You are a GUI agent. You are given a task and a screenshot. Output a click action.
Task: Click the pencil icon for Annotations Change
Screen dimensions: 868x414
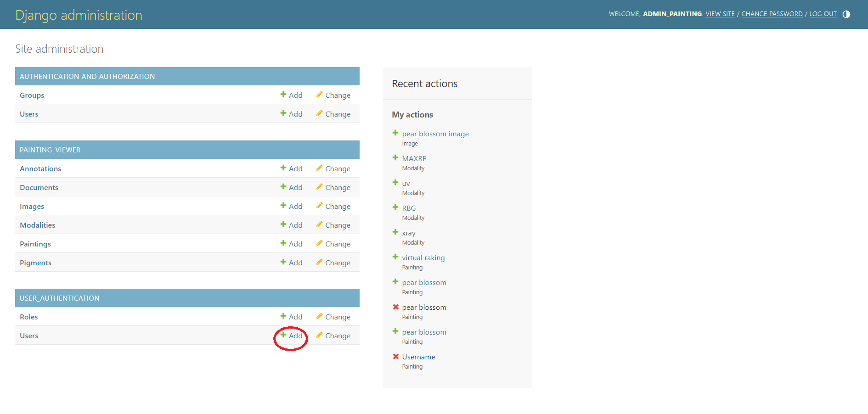pyautogui.click(x=319, y=168)
